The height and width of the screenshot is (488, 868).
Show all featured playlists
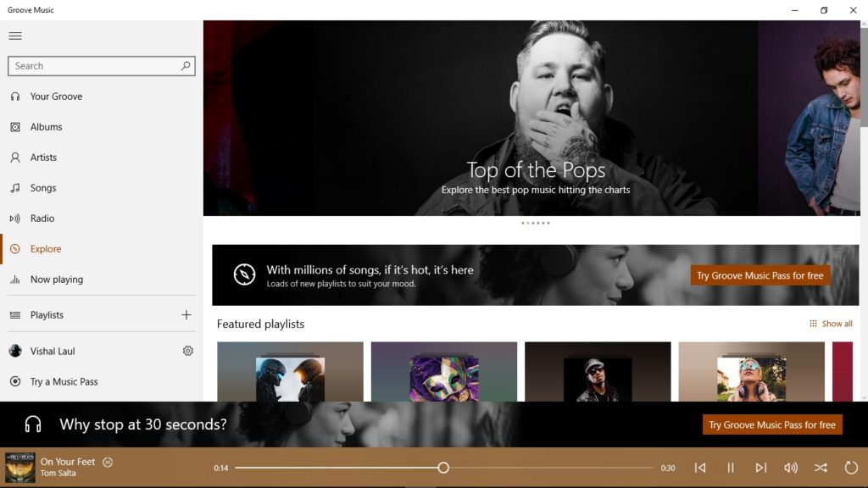(831, 324)
